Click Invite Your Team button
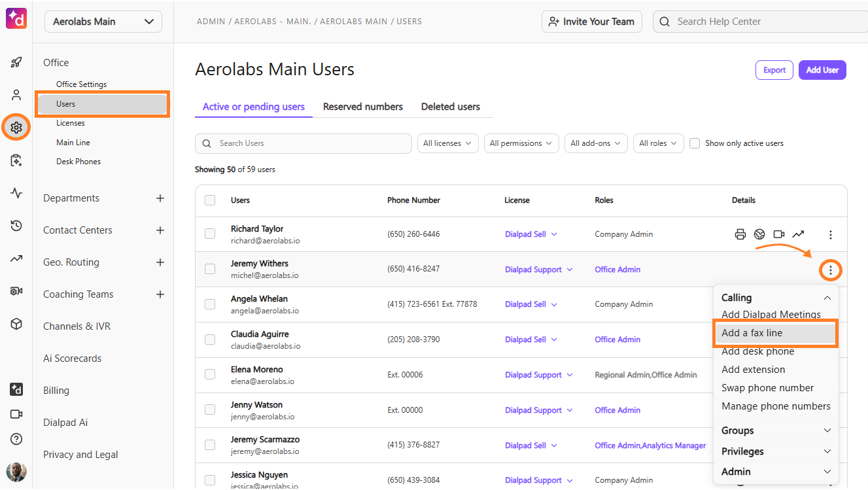 (x=592, y=22)
